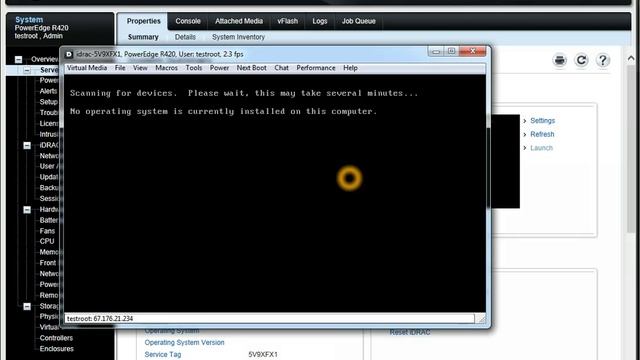Open the View menu in console
The image size is (640, 360).
click(140, 68)
